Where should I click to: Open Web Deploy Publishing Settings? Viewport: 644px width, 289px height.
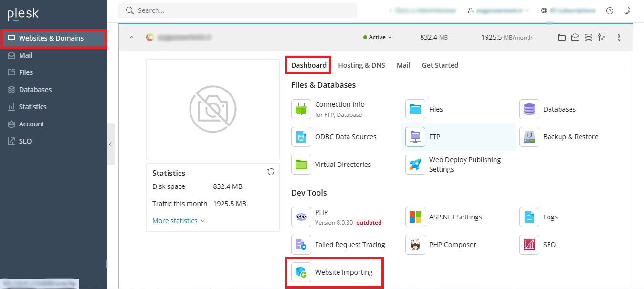454,165
